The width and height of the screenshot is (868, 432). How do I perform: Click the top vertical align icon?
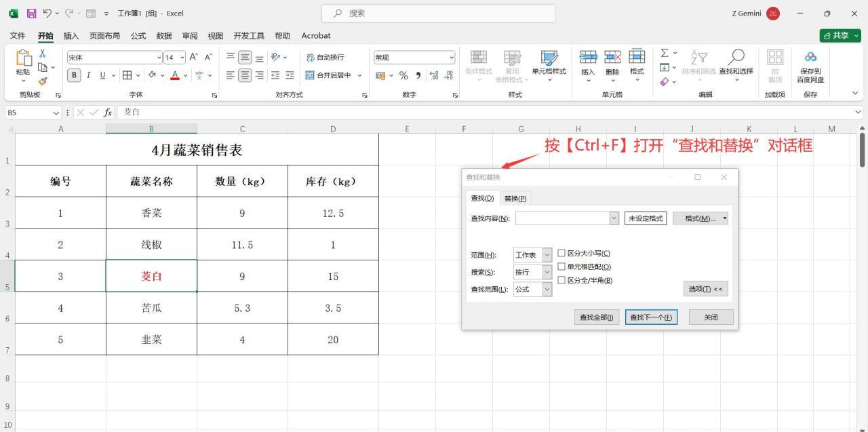tap(231, 58)
